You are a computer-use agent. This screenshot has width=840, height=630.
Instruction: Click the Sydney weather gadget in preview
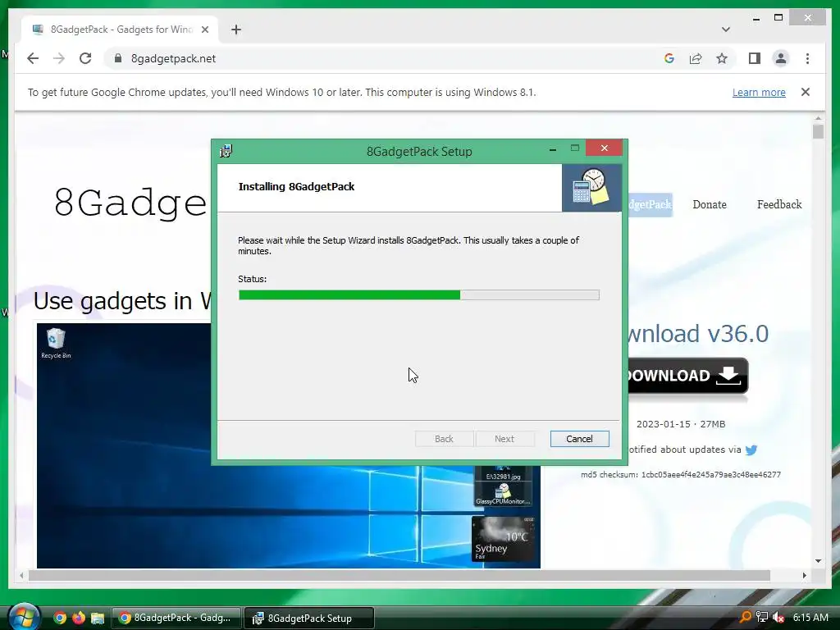(503, 539)
